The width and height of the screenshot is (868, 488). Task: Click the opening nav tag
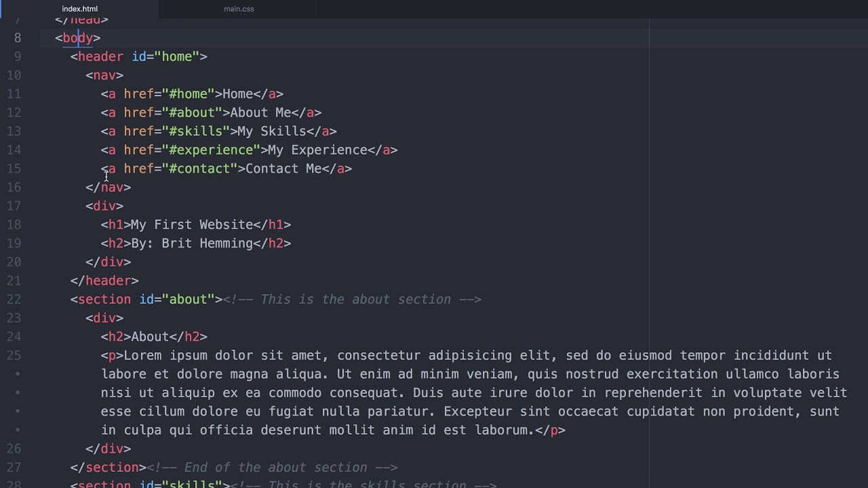pyautogui.click(x=104, y=75)
